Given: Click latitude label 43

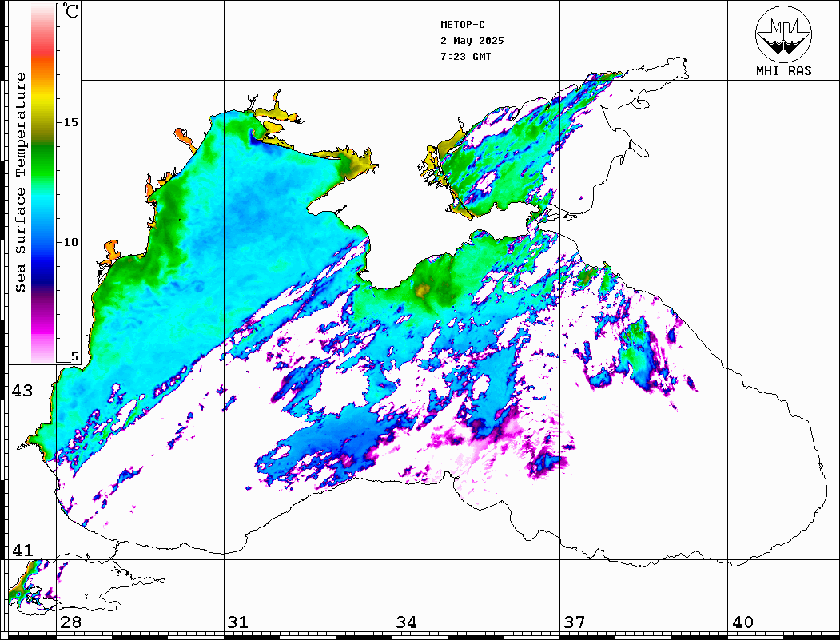Looking at the screenshot, I should [22, 391].
